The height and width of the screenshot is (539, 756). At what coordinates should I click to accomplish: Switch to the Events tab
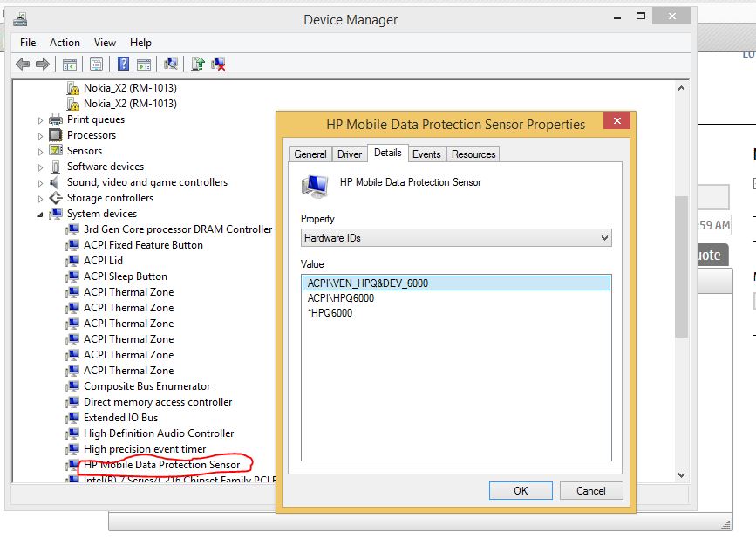[x=426, y=154]
